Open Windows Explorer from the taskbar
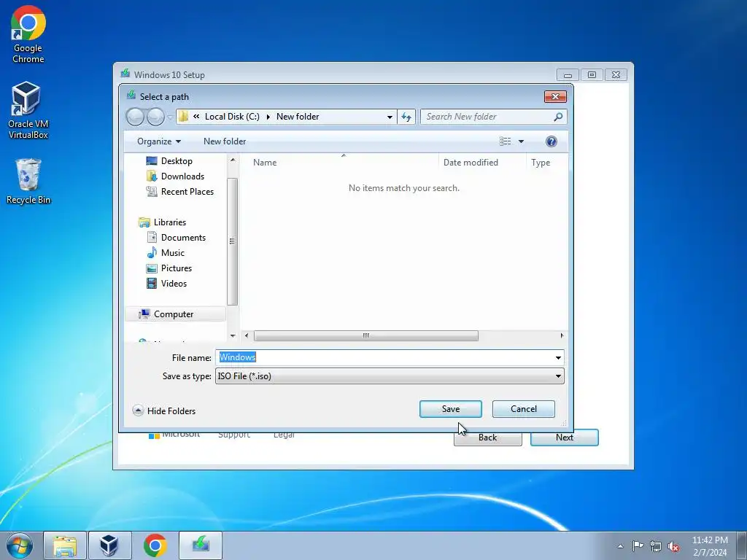 (x=65, y=545)
